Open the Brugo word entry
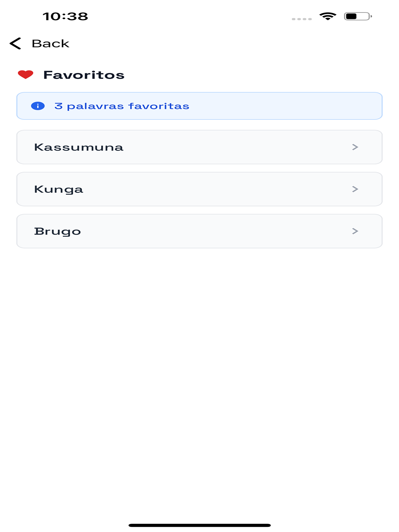 (x=199, y=231)
